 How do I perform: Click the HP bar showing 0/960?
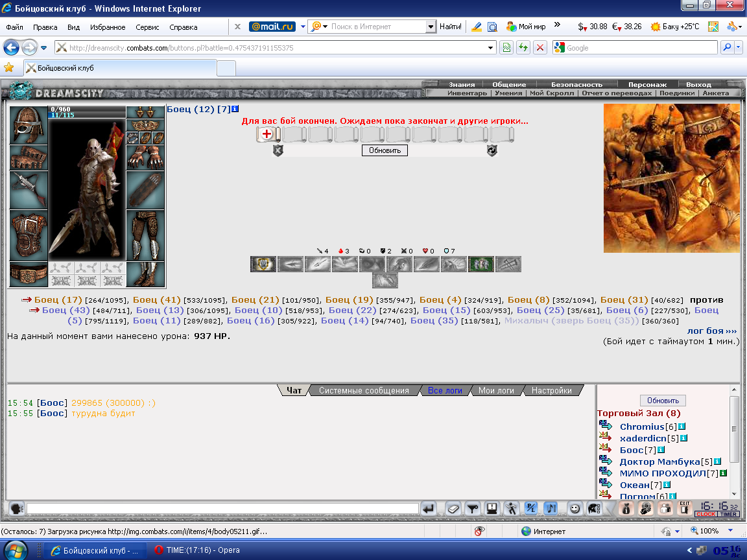87,109
